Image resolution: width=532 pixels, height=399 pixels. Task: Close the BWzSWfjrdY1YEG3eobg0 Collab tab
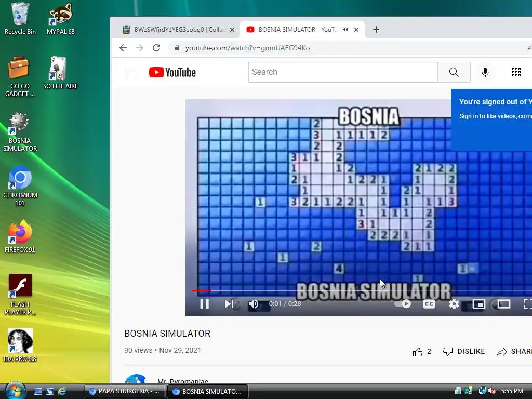point(232,30)
